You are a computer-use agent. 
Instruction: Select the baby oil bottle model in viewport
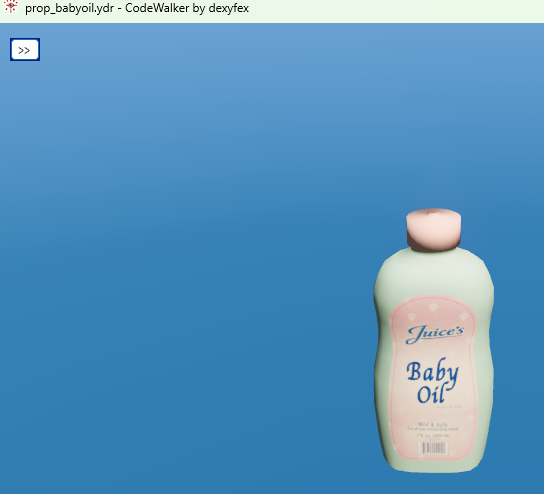[x=434, y=340]
